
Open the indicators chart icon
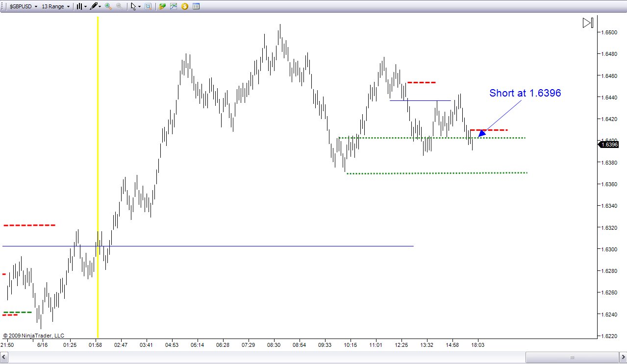pyautogui.click(x=174, y=7)
